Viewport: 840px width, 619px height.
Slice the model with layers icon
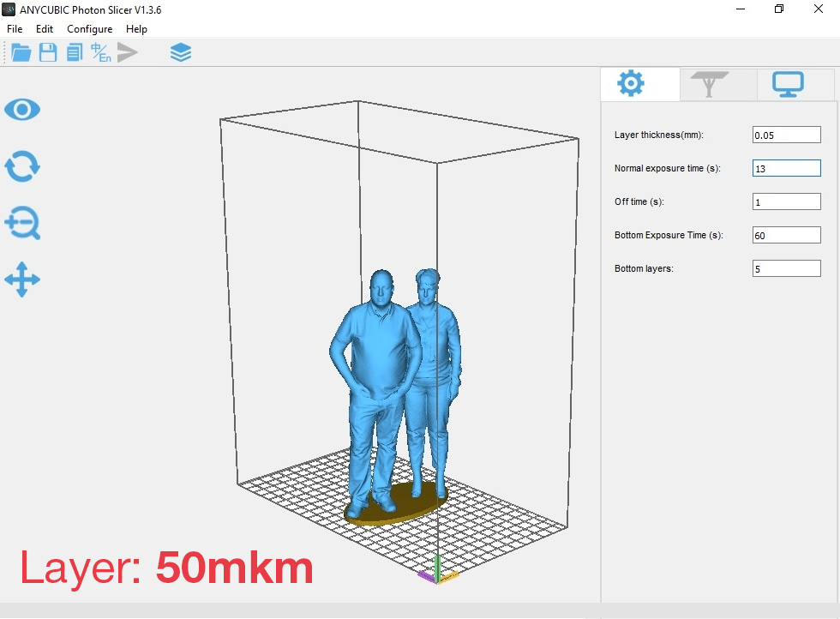tap(181, 52)
